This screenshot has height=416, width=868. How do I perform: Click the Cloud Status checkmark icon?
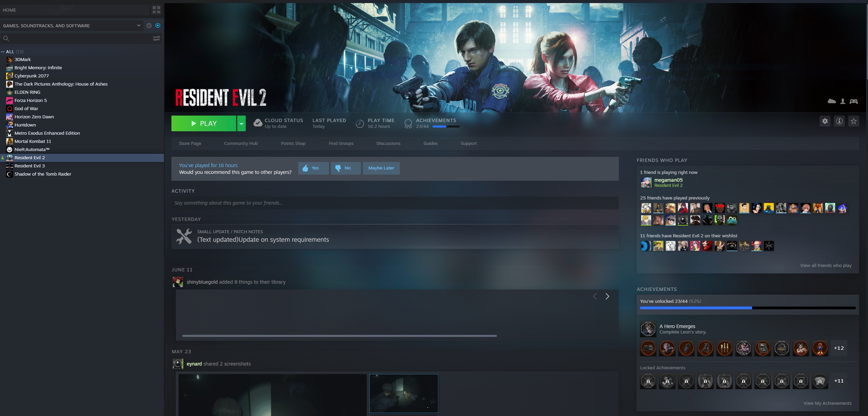[258, 123]
